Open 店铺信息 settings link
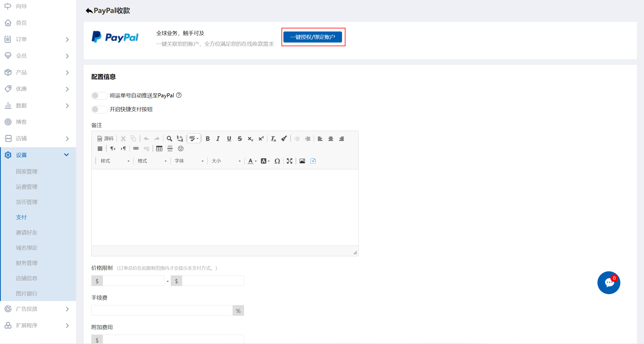This screenshot has width=644, height=344. tap(27, 278)
